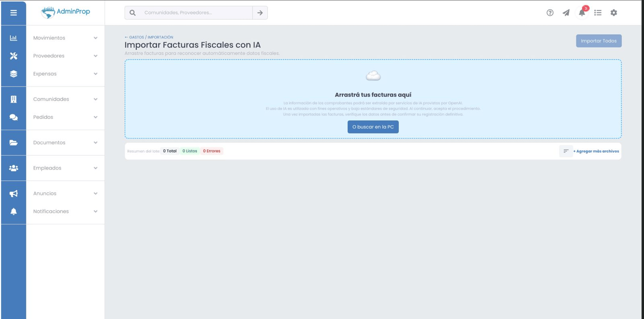The image size is (644, 319).
Task: Expand the Proveedores chevron
Action: coord(96,56)
